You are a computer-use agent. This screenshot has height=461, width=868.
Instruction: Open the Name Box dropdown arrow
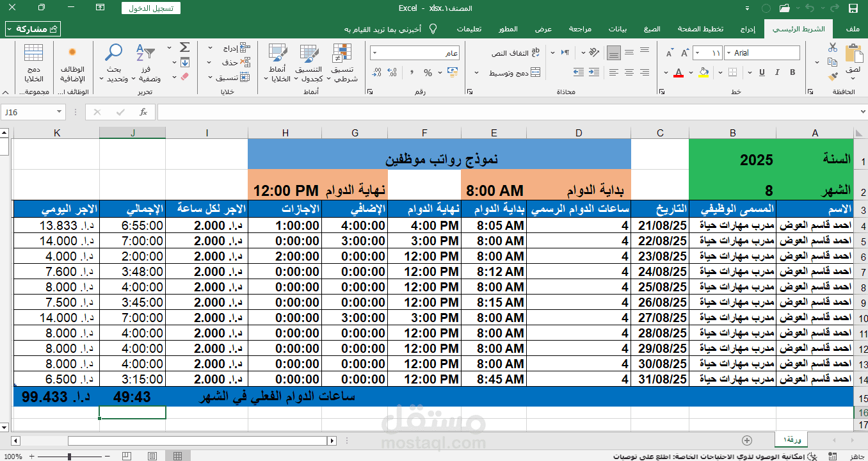pos(60,112)
